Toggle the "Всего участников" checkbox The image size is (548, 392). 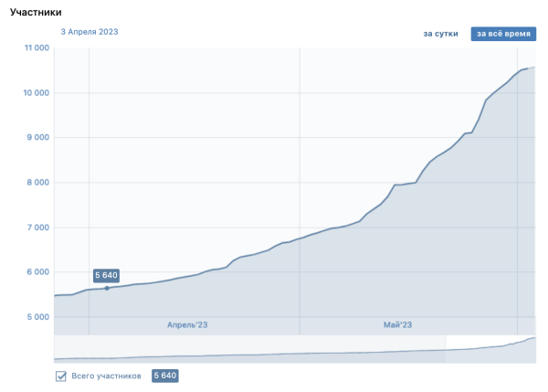click(x=61, y=376)
